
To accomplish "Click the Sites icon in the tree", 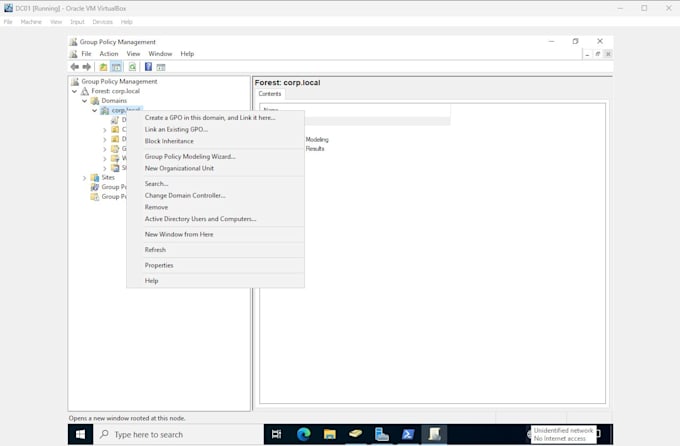I will coord(95,177).
